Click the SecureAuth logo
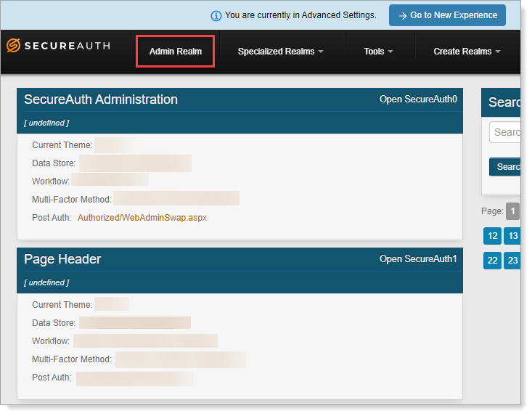This screenshot has width=532, height=416. tap(58, 46)
